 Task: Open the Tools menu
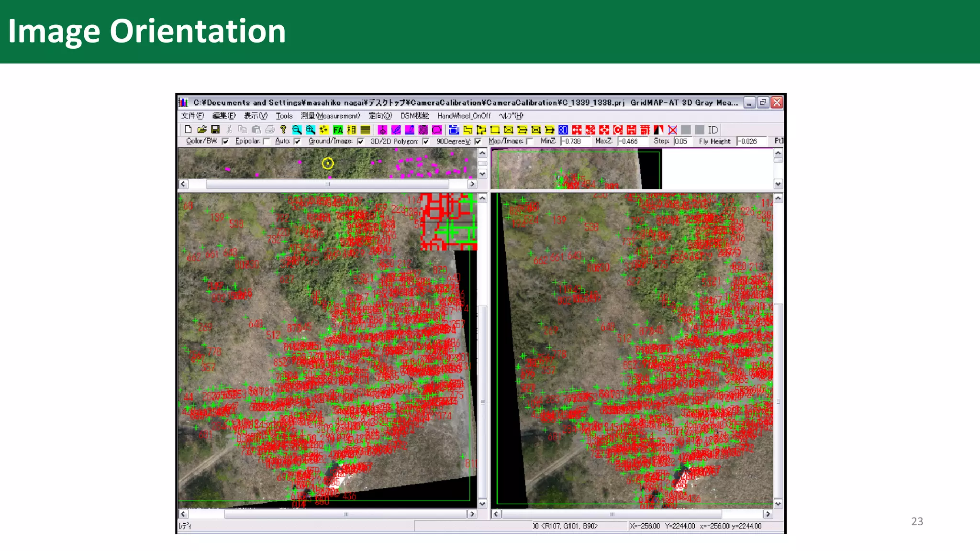click(284, 116)
